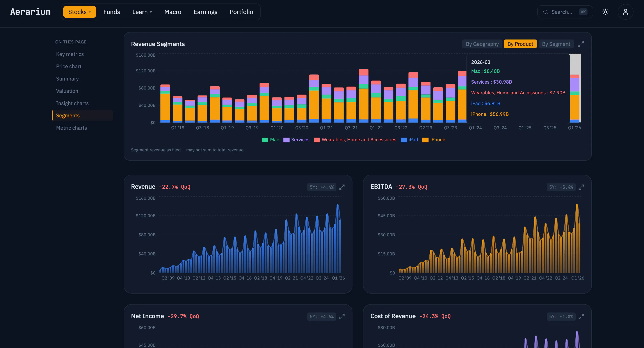Click the 2026-03 tooltip date
This screenshot has width=644, height=348.
480,62
